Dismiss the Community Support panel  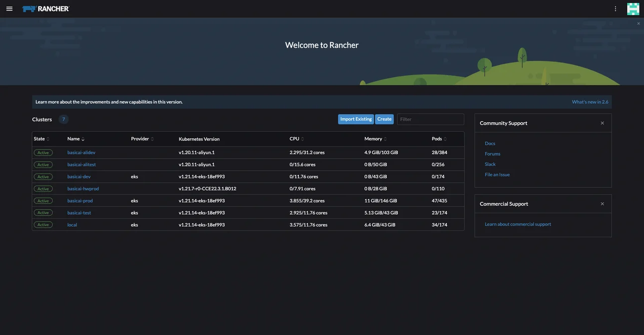pos(602,123)
